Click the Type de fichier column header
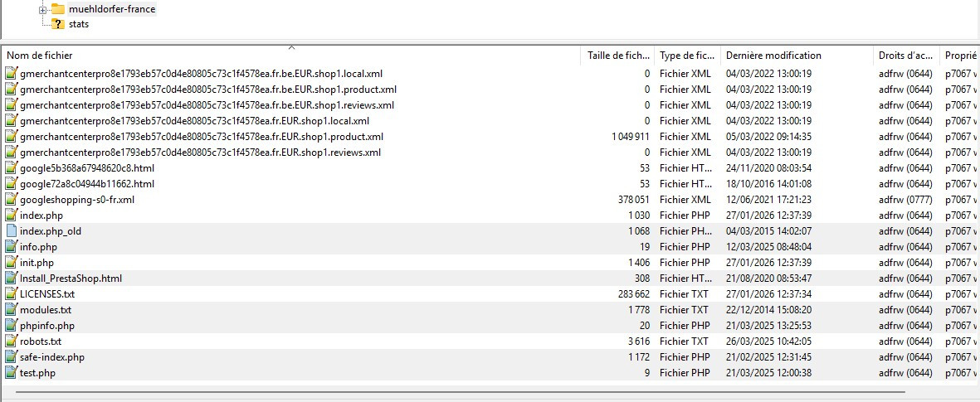Image resolution: width=980 pixels, height=402 pixels. (x=687, y=56)
